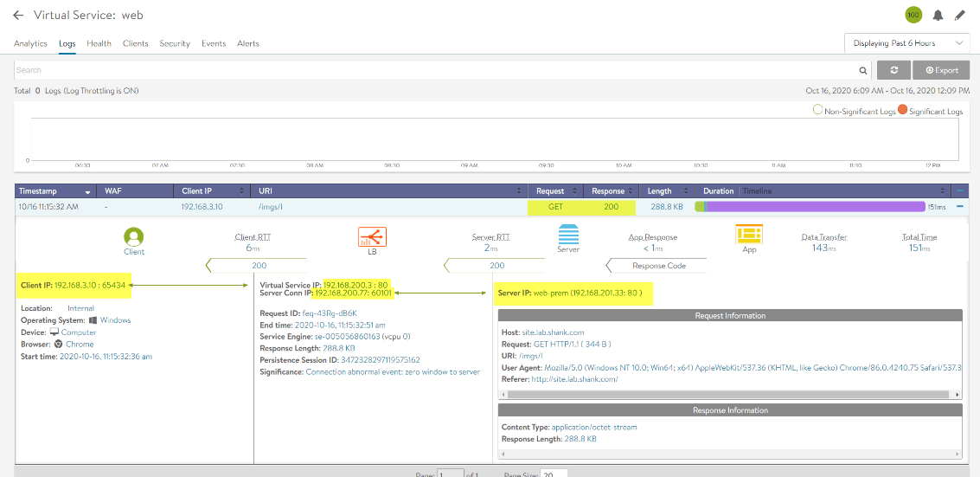Toggle the Significant Logs legend circle
Image resolution: width=980 pixels, height=477 pixels.
point(902,111)
